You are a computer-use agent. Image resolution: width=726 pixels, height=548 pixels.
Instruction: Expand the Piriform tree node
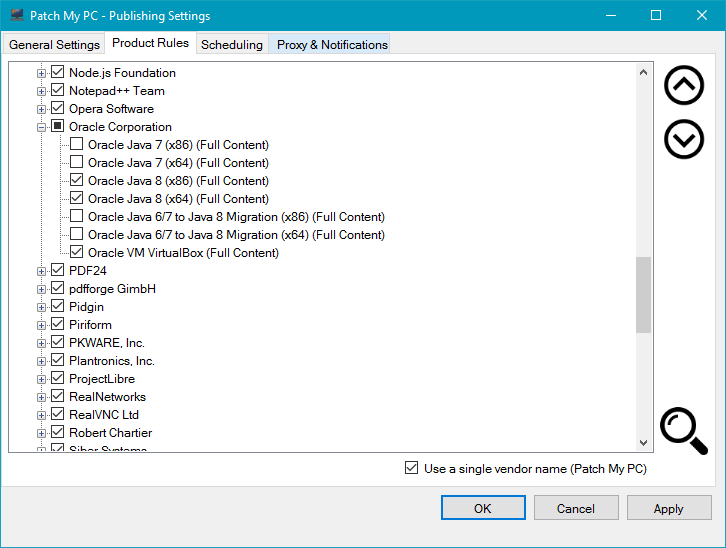pos(41,325)
